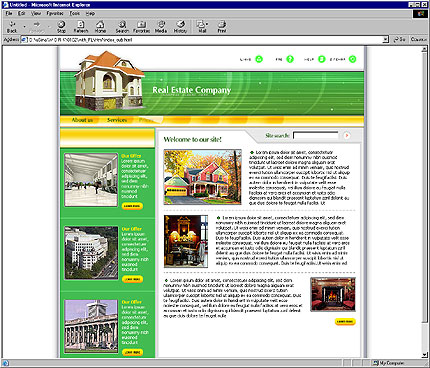Open the Search pane from toolbar
430x368 pixels.
[x=122, y=26]
